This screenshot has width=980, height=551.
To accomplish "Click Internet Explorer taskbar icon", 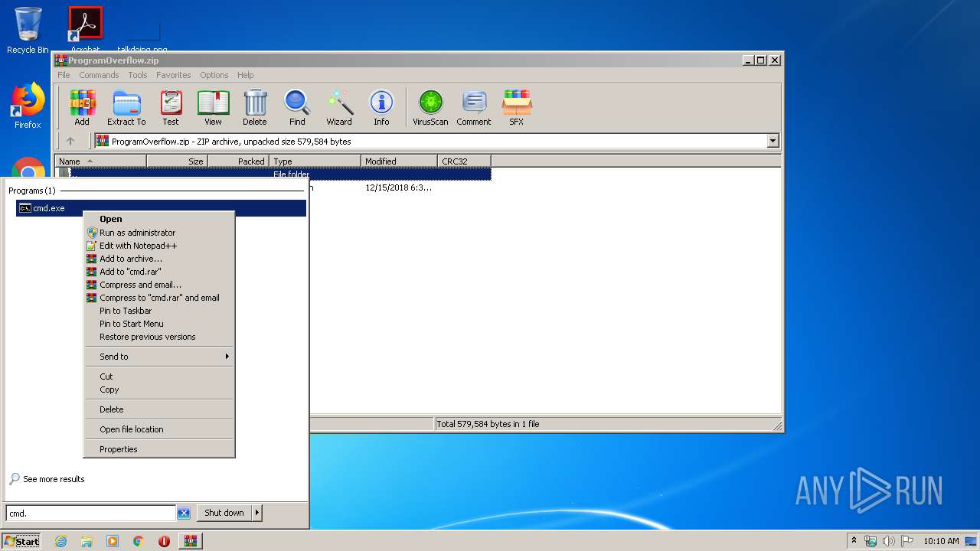I will click(60, 541).
